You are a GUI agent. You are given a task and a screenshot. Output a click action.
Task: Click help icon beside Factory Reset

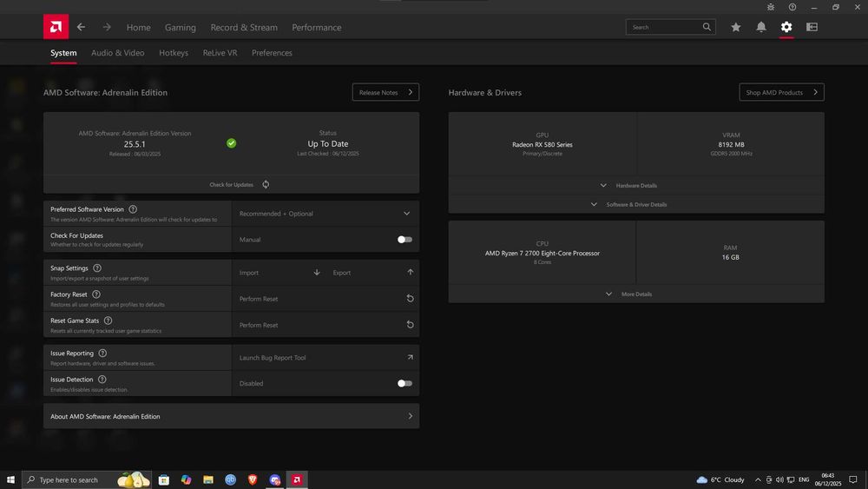(x=96, y=294)
